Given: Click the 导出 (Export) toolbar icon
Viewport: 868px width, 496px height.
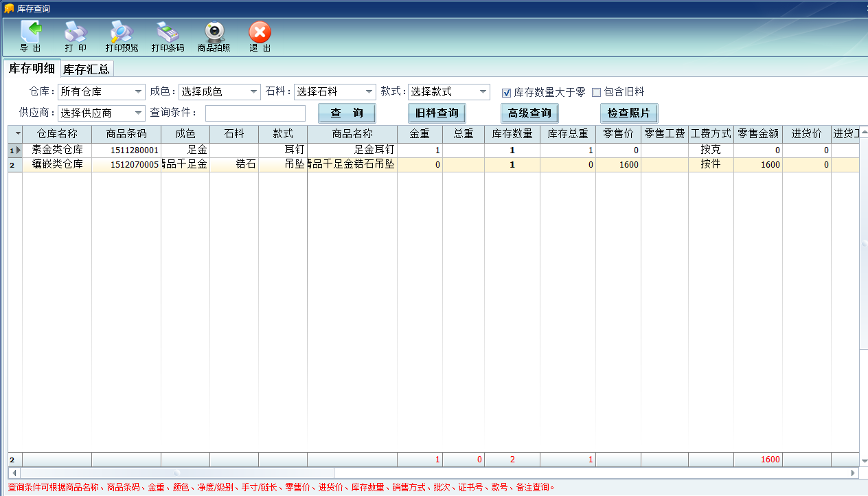Looking at the screenshot, I should click(x=30, y=33).
